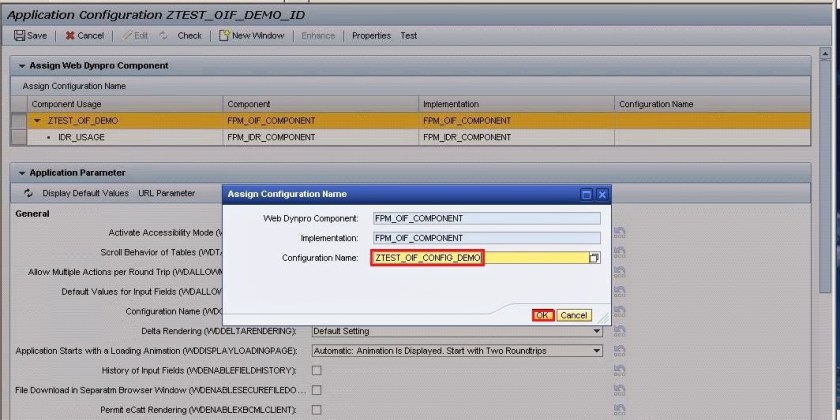Reset the Loading Animation parameter
The image size is (840, 420).
[620, 351]
